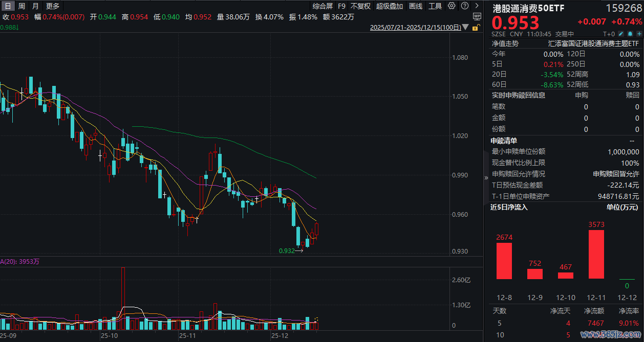This screenshot has width=644, height=342.
Task: Select the 画线 drawing menu item
Action: coord(416,6)
